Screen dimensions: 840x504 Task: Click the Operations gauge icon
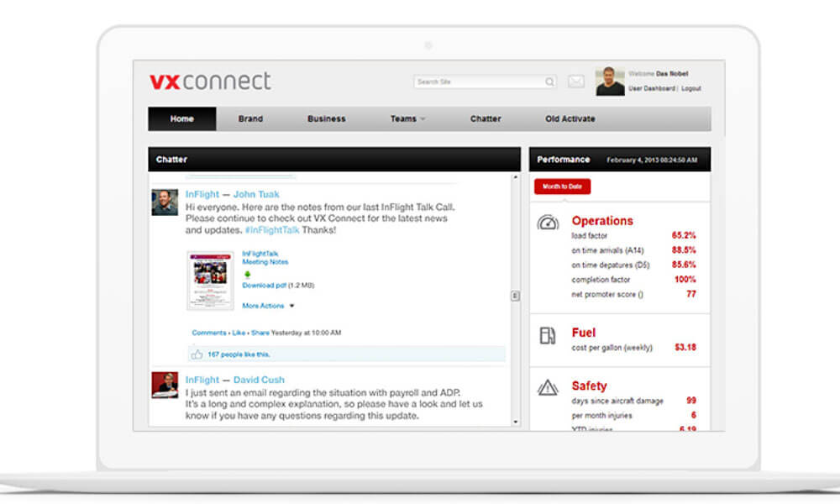(548, 223)
